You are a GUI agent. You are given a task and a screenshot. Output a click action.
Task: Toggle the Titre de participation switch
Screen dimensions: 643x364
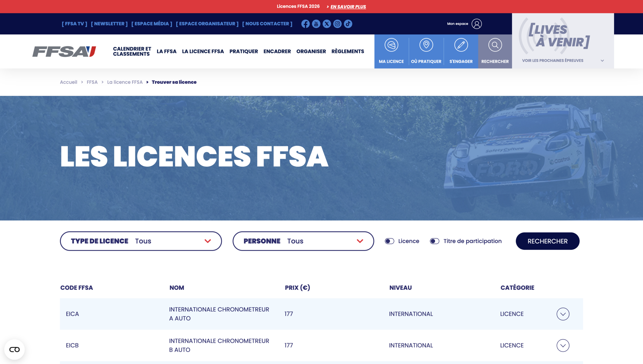click(434, 241)
